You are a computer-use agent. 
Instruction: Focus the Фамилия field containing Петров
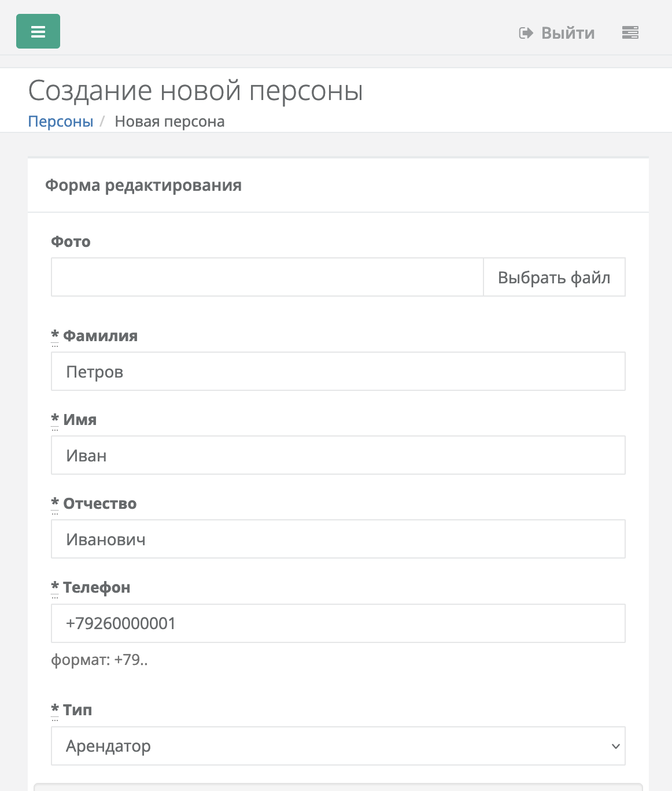click(338, 371)
